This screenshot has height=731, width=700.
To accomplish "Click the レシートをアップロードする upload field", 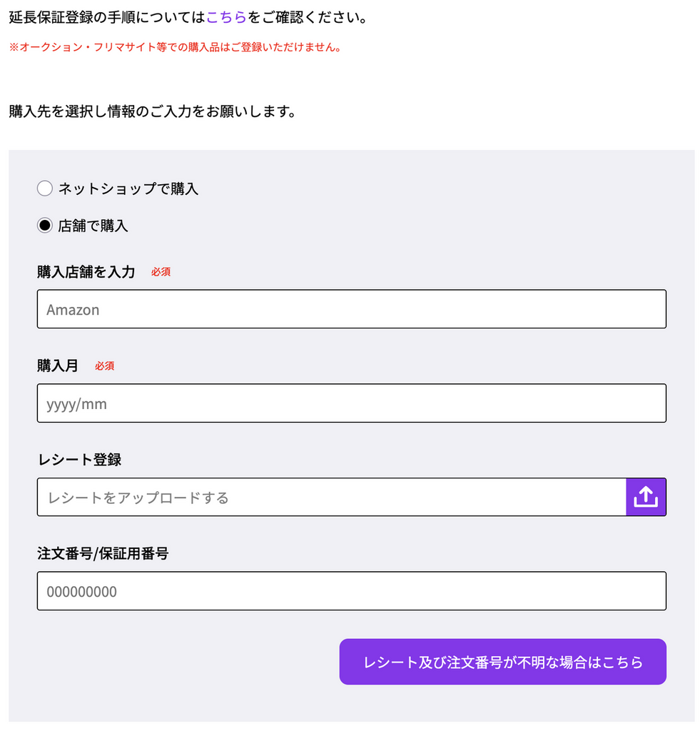I will [331, 497].
